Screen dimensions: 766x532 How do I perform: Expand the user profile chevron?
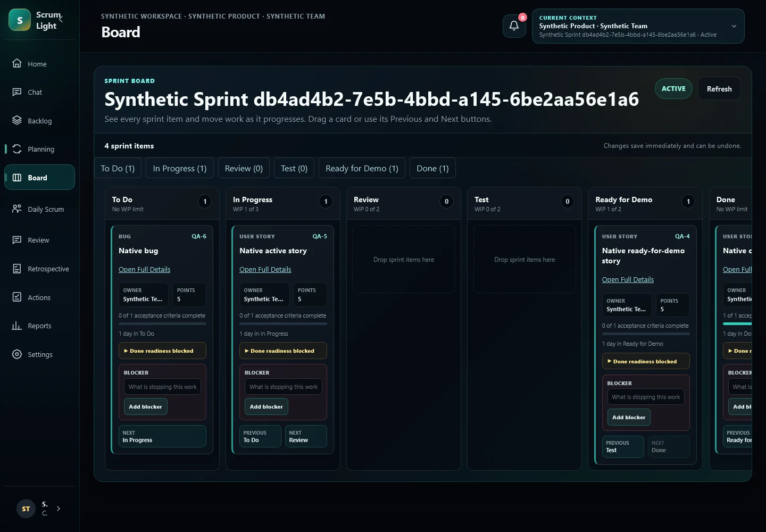click(59, 509)
